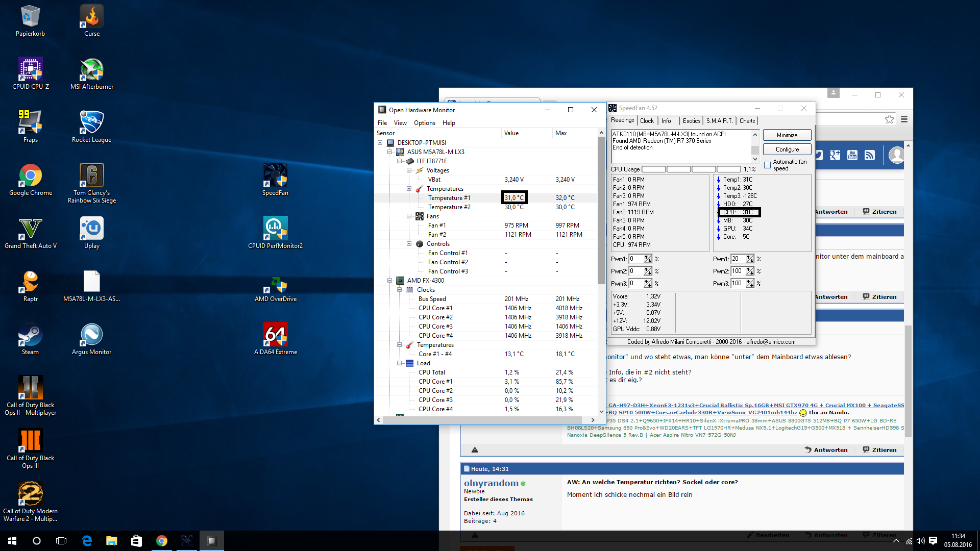Viewport: 980px width, 551px height.
Task: Collapse the Voltages tree node
Action: 409,170
